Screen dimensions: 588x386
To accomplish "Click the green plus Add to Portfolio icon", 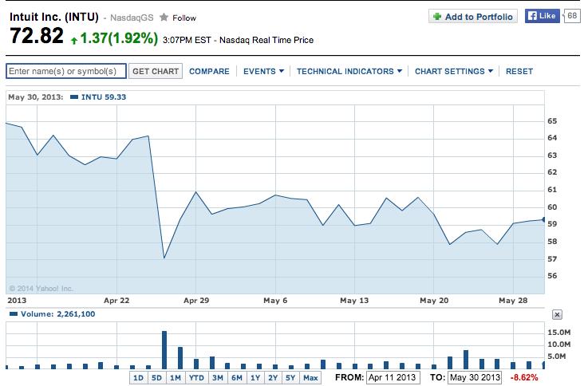I will (437, 17).
